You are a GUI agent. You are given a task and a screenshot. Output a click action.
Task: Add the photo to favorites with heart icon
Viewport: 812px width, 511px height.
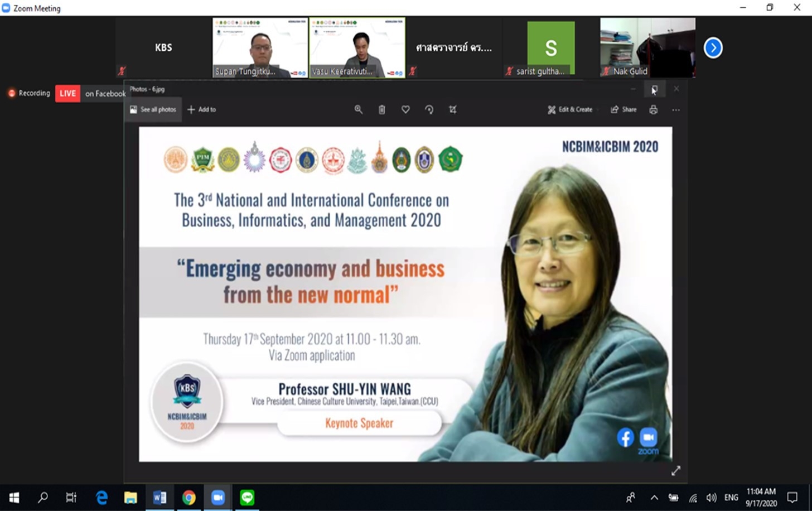point(405,110)
